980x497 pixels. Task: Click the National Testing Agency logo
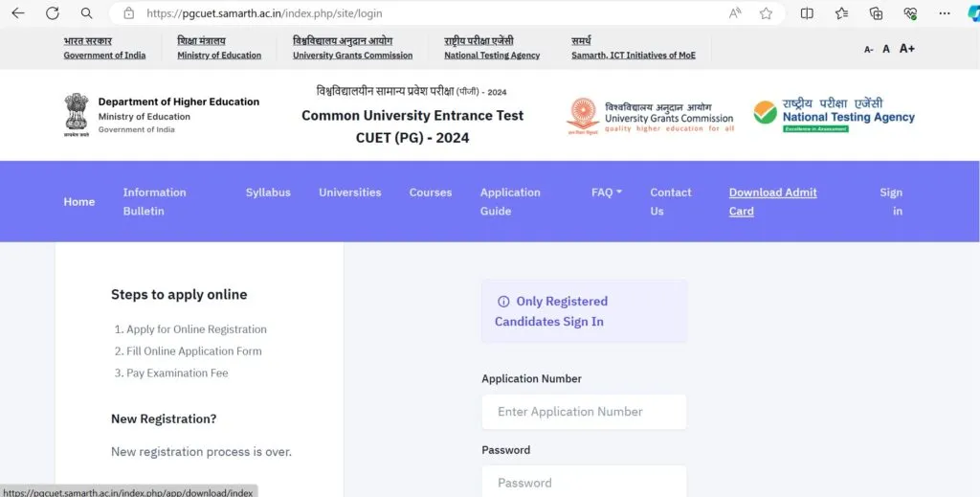coord(834,115)
